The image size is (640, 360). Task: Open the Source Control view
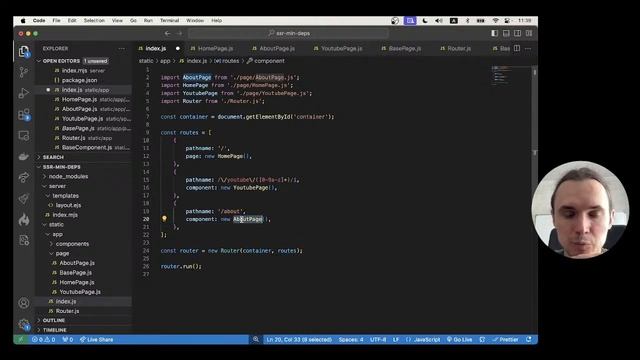pyautogui.click(x=24, y=72)
